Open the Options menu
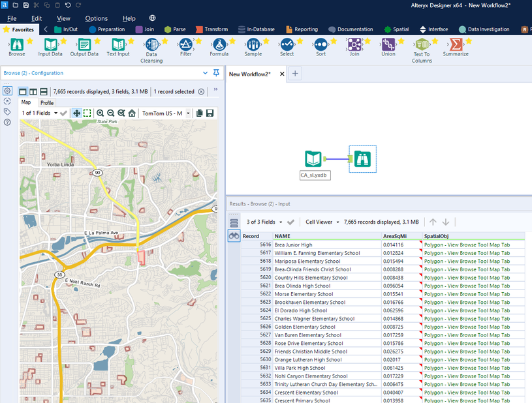The image size is (532, 403). (97, 18)
